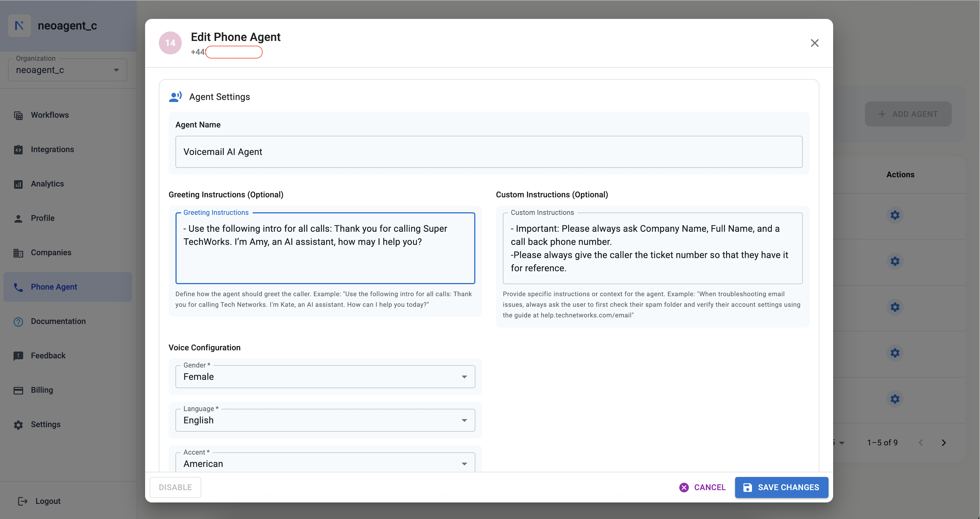Select the Analytics chart icon
The height and width of the screenshot is (519, 980).
[x=18, y=184]
